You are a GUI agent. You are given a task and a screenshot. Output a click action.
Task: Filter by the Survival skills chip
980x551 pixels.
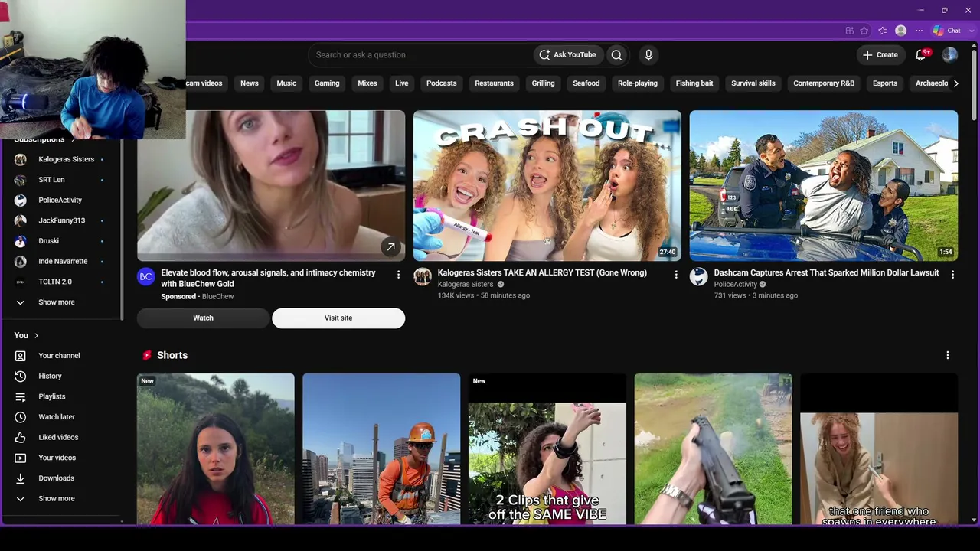tap(753, 83)
